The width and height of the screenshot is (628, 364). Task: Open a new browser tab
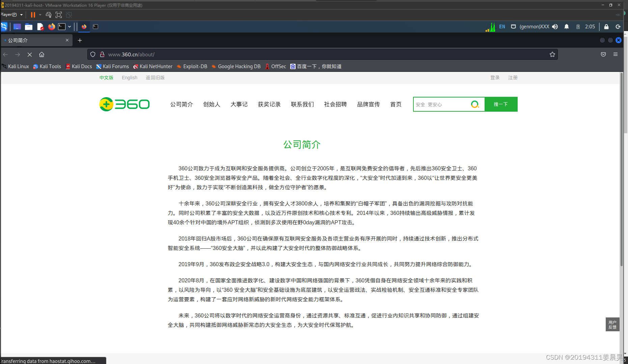tap(80, 40)
